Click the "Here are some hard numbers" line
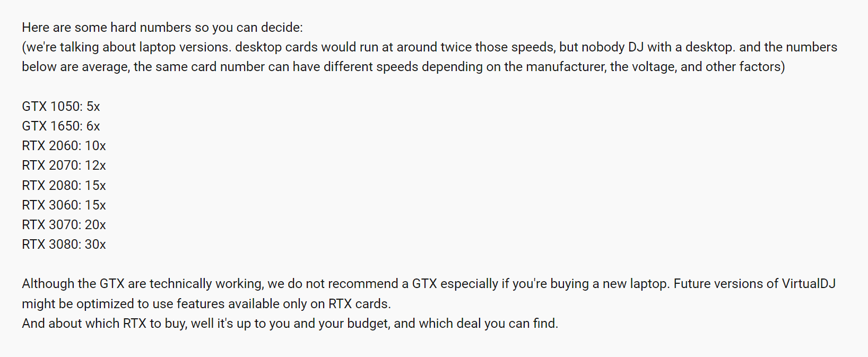868x357 pixels. 162,28
